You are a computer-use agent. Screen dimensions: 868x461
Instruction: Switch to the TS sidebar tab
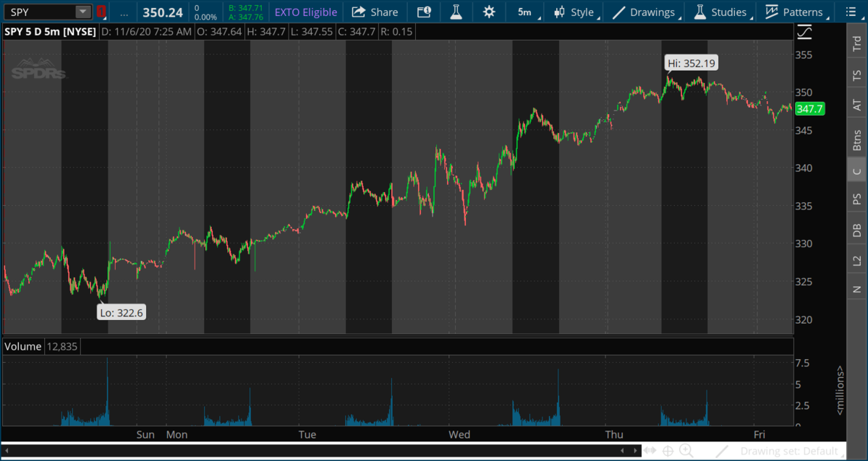(857, 74)
